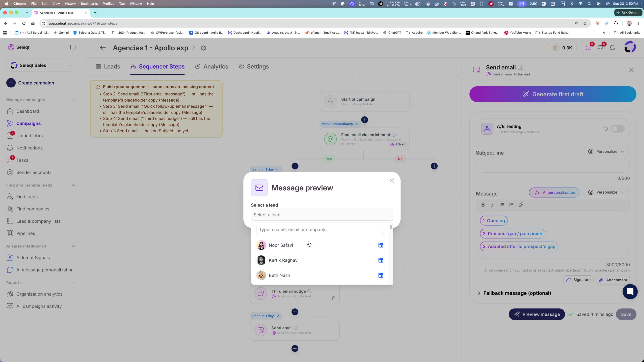Open Noor Safavi's LinkedIn icon
Screen dimensions: 644x362
(381, 245)
